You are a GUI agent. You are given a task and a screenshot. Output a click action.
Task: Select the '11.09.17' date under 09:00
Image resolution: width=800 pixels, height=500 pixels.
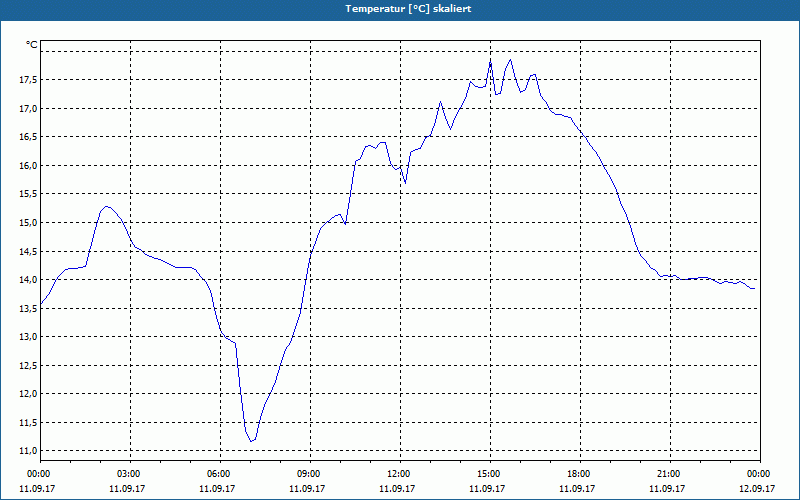coord(307,488)
